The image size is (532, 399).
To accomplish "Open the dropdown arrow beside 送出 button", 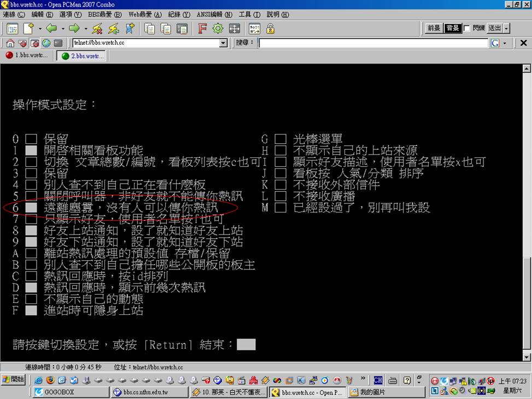I will tap(506, 28).
